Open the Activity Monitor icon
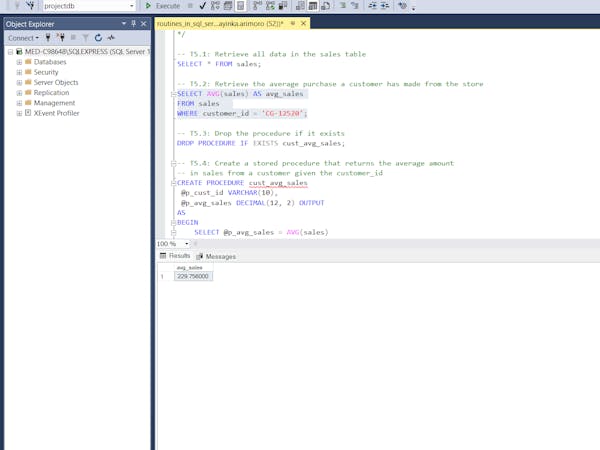Image resolution: width=600 pixels, height=450 pixels. pyautogui.click(x=111, y=38)
